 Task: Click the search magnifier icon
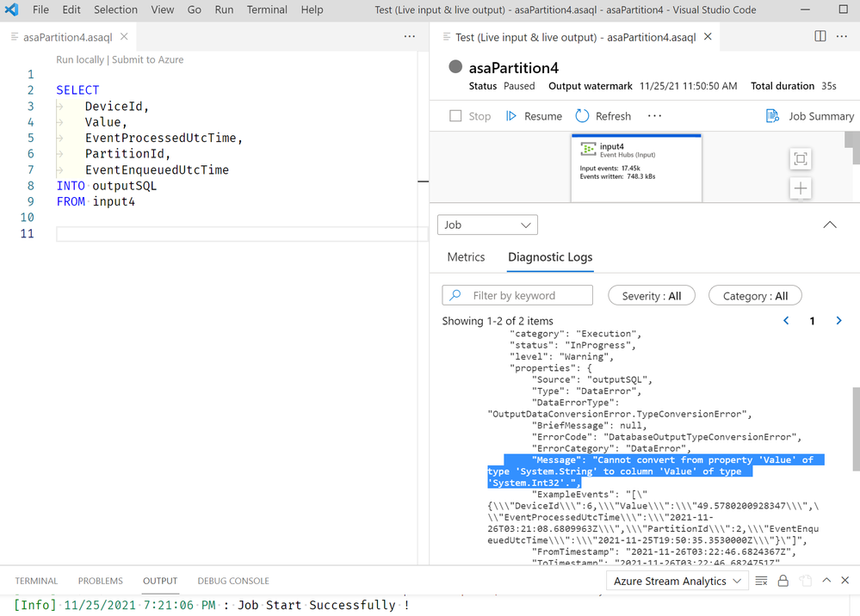click(455, 295)
